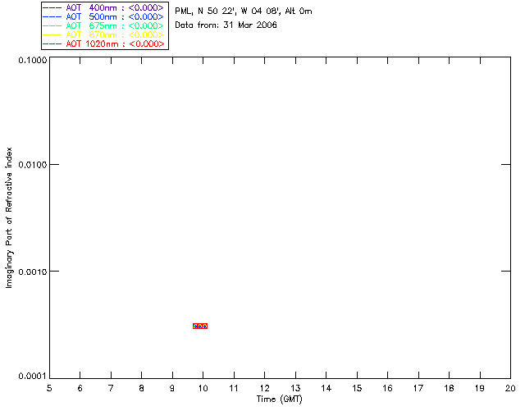
Task: Click the 'Data from: 31 Mar 2006' text
Action: (226, 25)
